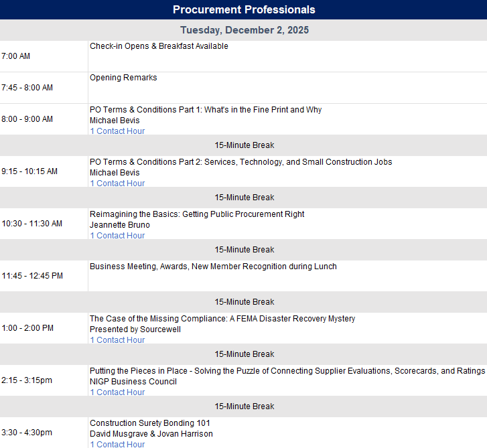This screenshot has width=487, height=448.
Task: Select the Reimagining the Basics session title
Action: click(x=197, y=214)
